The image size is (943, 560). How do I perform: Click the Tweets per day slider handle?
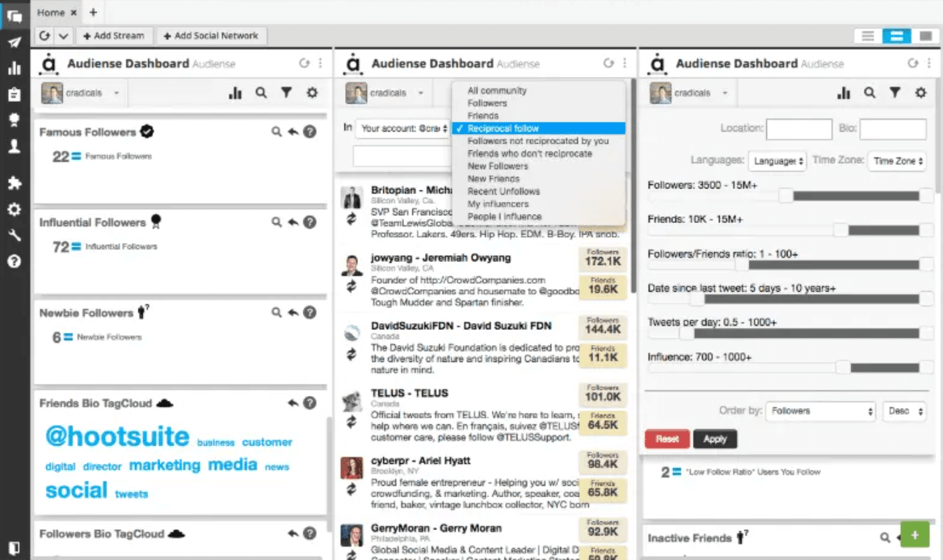click(x=686, y=333)
